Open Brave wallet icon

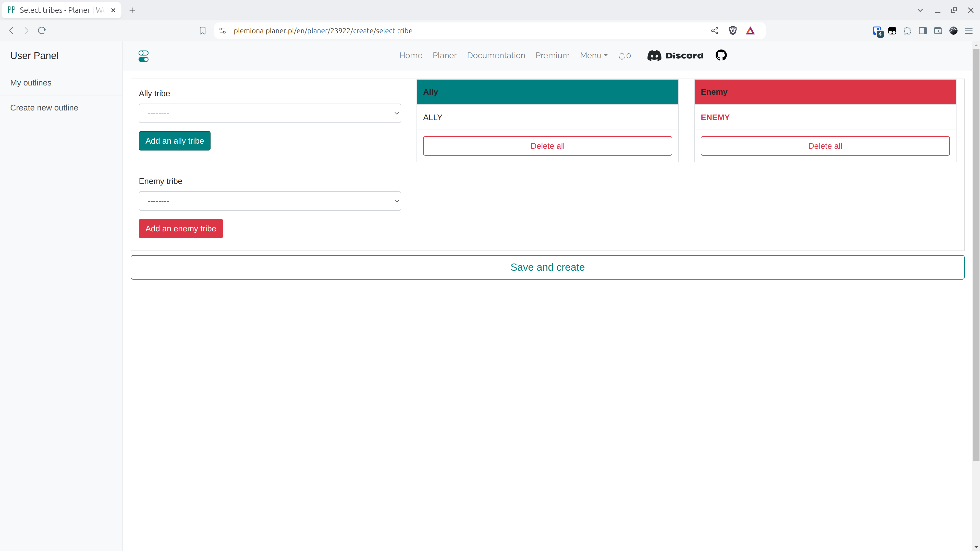point(938,31)
